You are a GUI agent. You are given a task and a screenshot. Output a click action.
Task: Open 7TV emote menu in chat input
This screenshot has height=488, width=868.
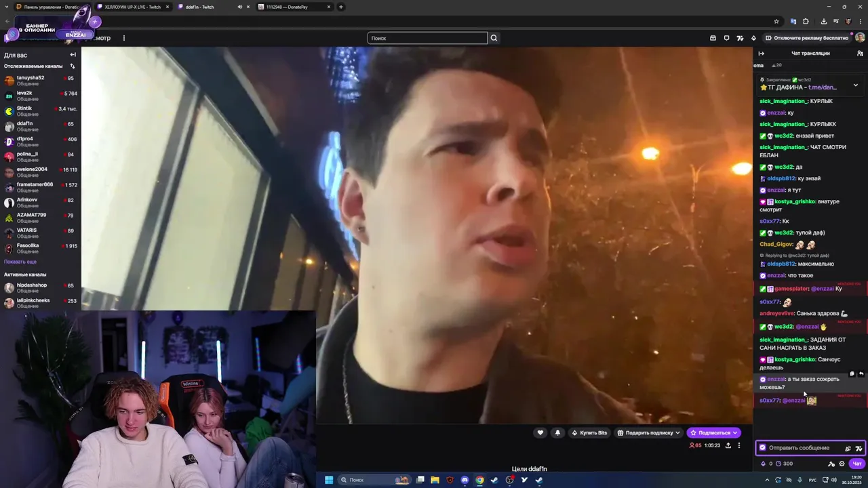(x=859, y=448)
